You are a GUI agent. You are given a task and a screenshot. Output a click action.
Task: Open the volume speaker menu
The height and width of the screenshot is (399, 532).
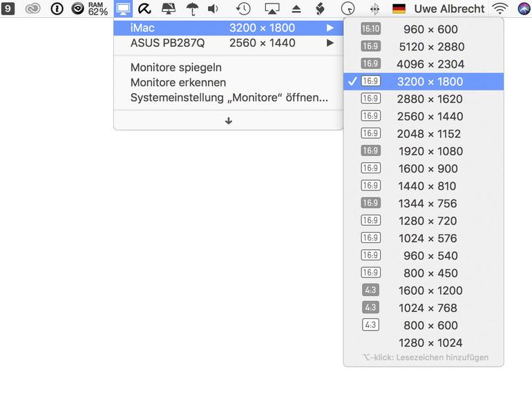213,9
